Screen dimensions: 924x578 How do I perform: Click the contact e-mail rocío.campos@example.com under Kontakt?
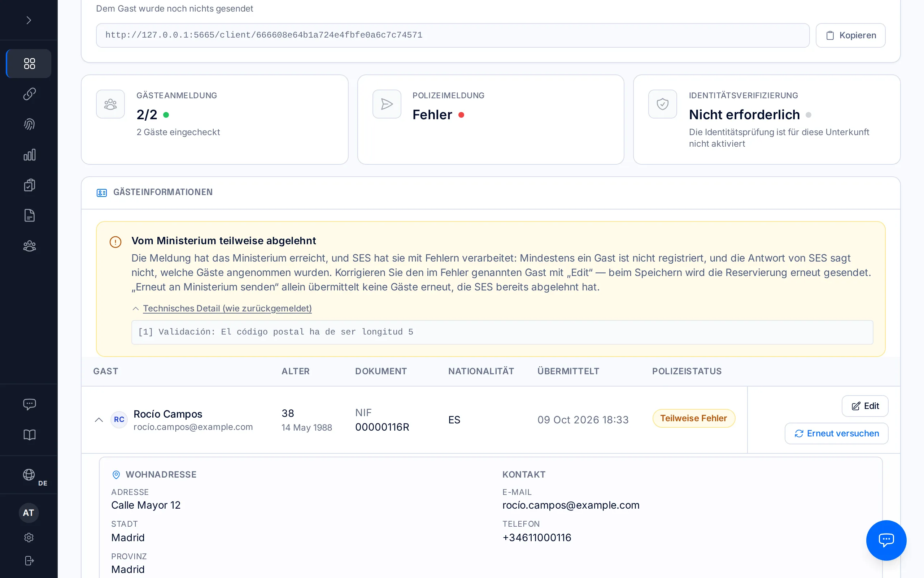pyautogui.click(x=571, y=505)
